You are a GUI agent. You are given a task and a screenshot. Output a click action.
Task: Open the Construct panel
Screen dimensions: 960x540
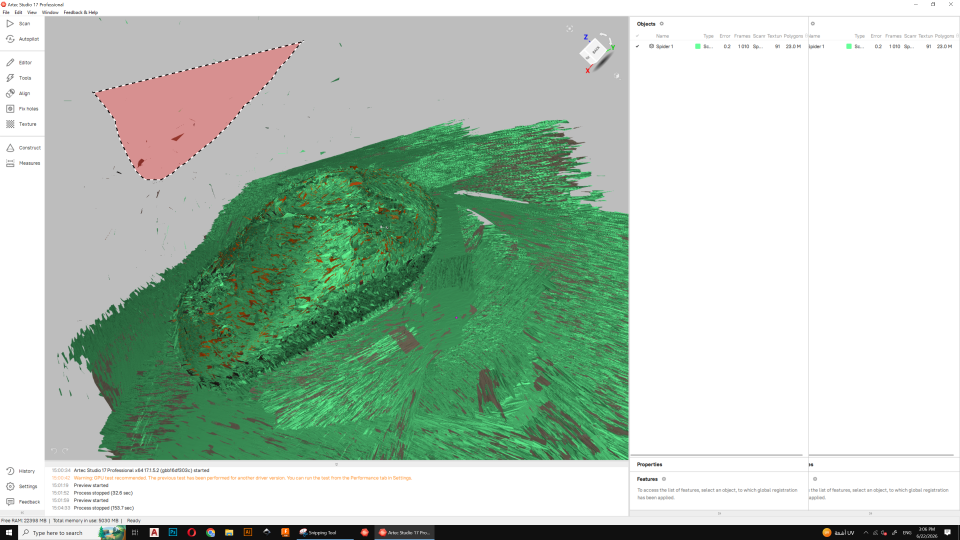click(x=23, y=148)
